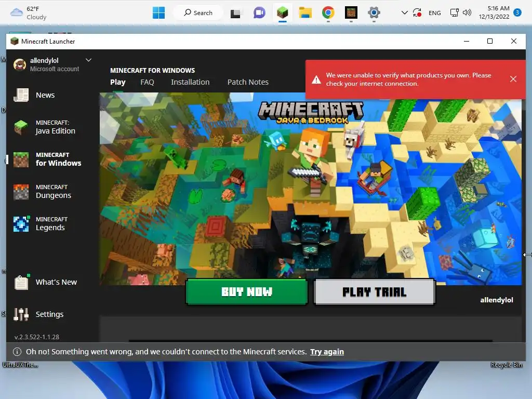Open volume control in system tray

[x=467, y=13]
